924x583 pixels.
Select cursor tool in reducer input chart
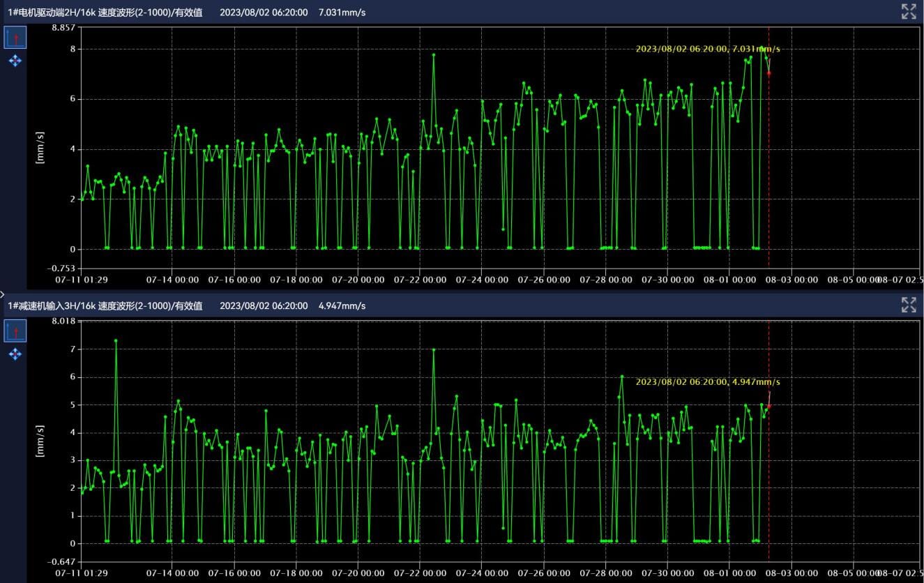15,331
